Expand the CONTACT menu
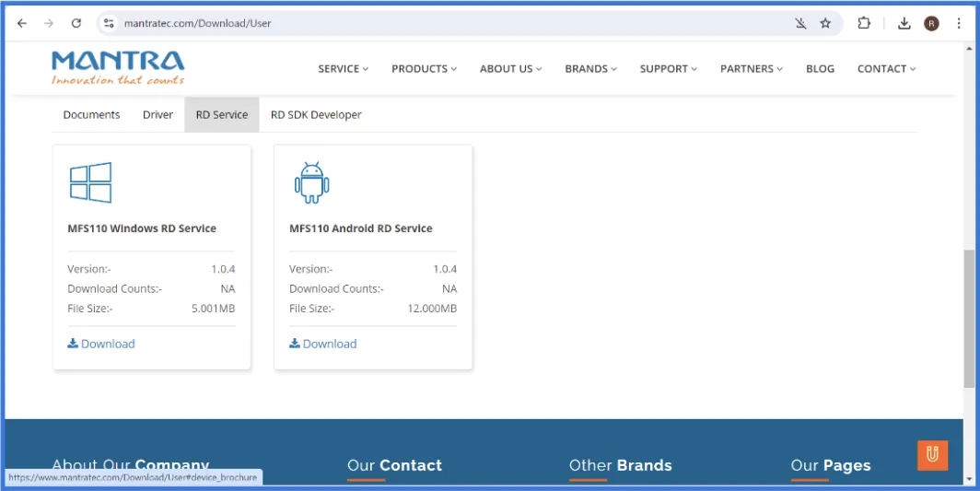Image resolution: width=980 pixels, height=491 pixels. (886, 69)
